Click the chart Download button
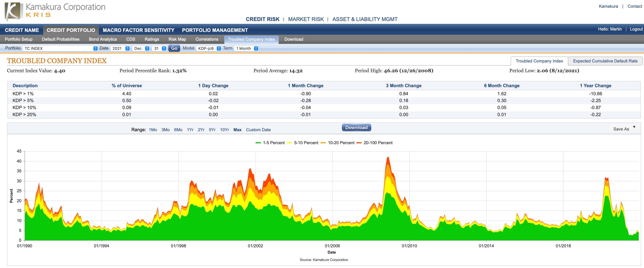The width and height of the screenshot is (644, 268). click(356, 128)
